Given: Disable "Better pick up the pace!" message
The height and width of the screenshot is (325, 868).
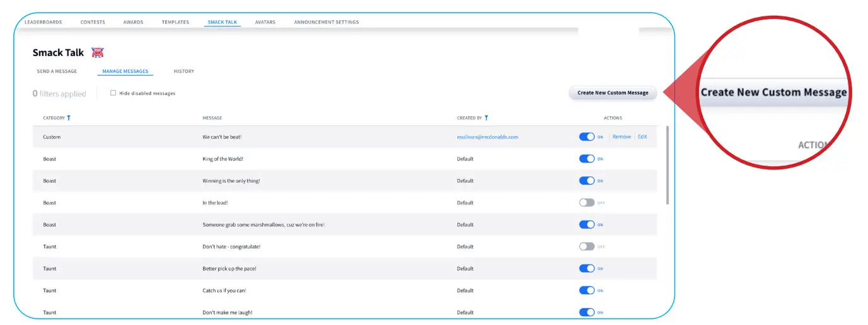Looking at the screenshot, I should [x=587, y=268].
